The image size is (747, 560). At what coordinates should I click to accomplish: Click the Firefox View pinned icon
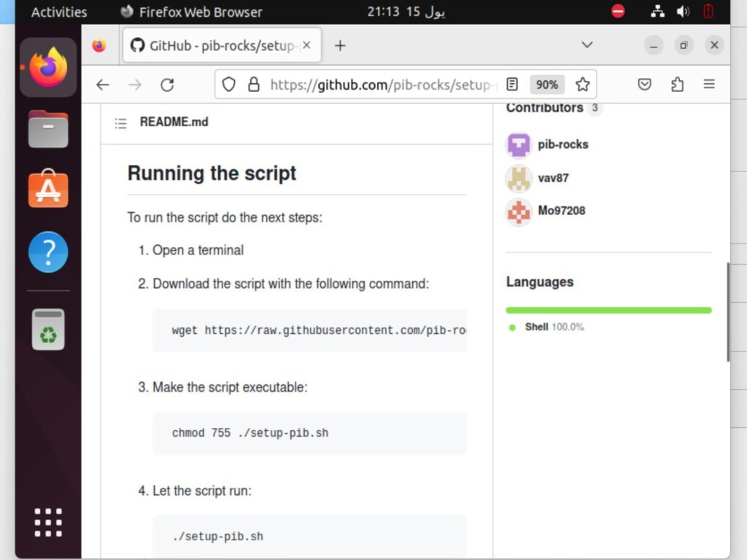[99, 46]
